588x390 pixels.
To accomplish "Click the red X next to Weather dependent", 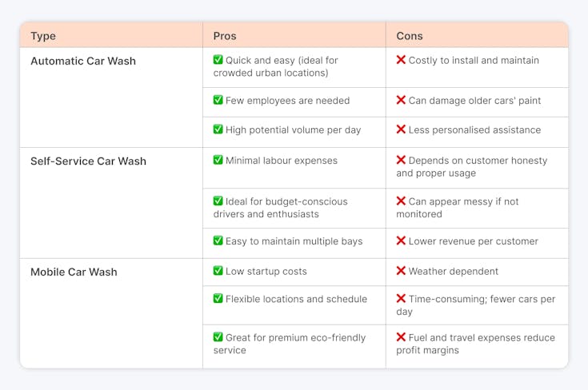I will [401, 270].
